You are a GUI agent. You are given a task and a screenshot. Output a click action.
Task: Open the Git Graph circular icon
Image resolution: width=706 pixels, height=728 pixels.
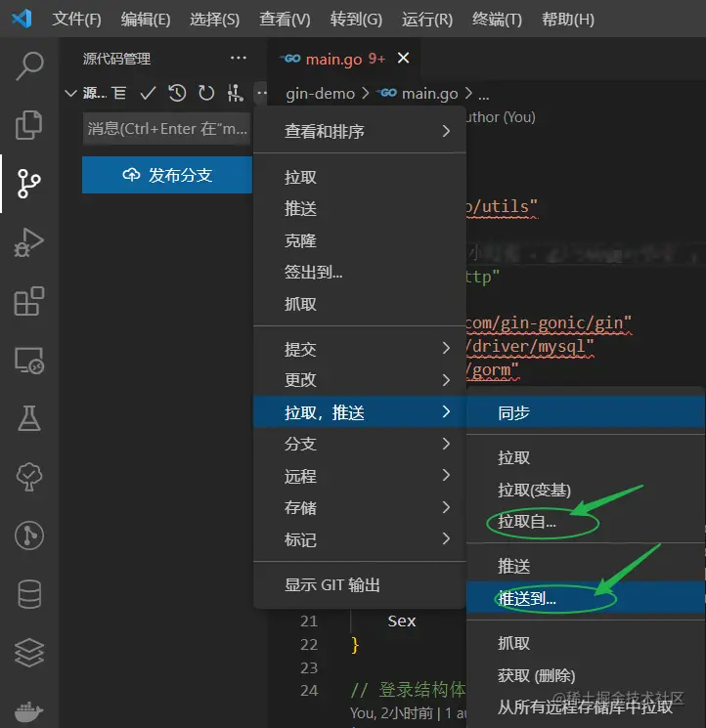(28, 535)
